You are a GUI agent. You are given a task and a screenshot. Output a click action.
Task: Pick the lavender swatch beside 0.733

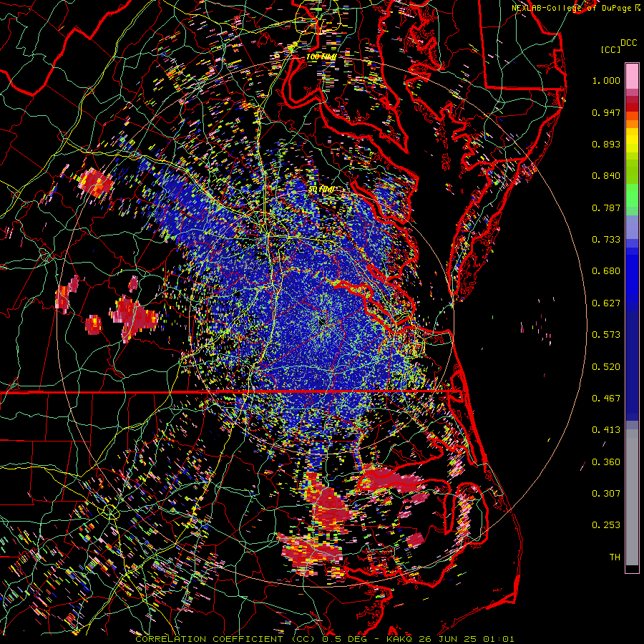click(x=632, y=231)
